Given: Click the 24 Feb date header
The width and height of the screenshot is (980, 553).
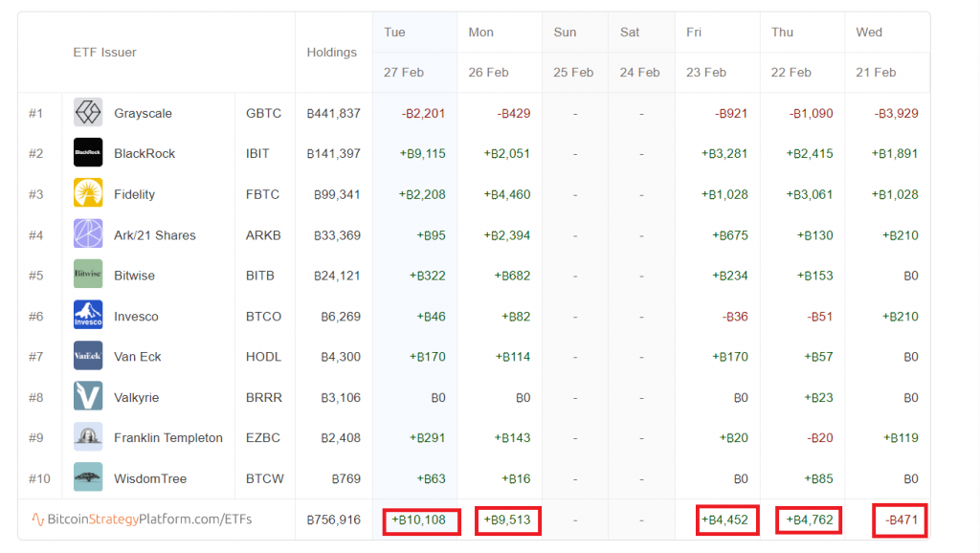Looking at the screenshot, I should coord(639,73).
